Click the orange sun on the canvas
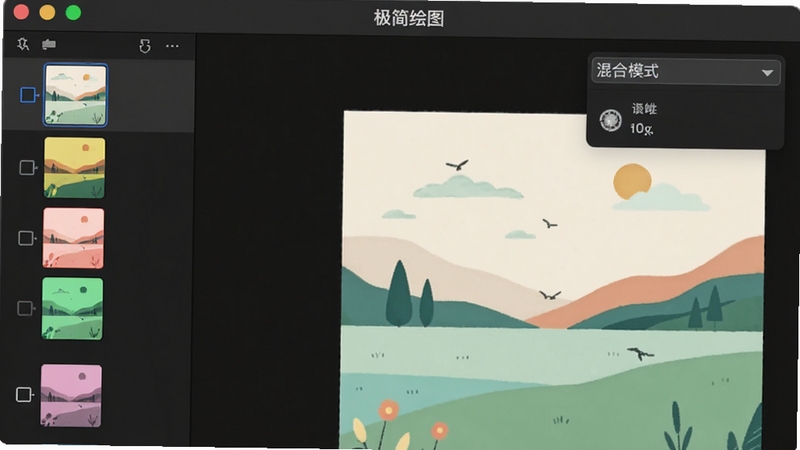Screen dimensions: 800x450 (x=632, y=182)
